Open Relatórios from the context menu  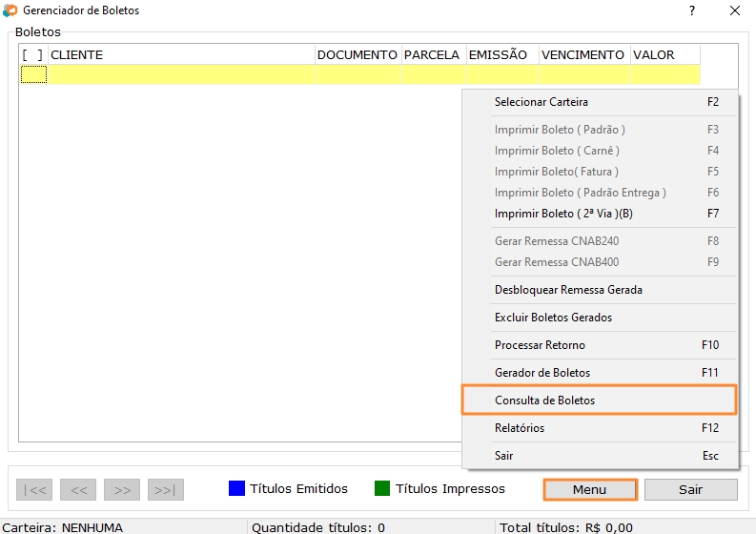(x=520, y=428)
